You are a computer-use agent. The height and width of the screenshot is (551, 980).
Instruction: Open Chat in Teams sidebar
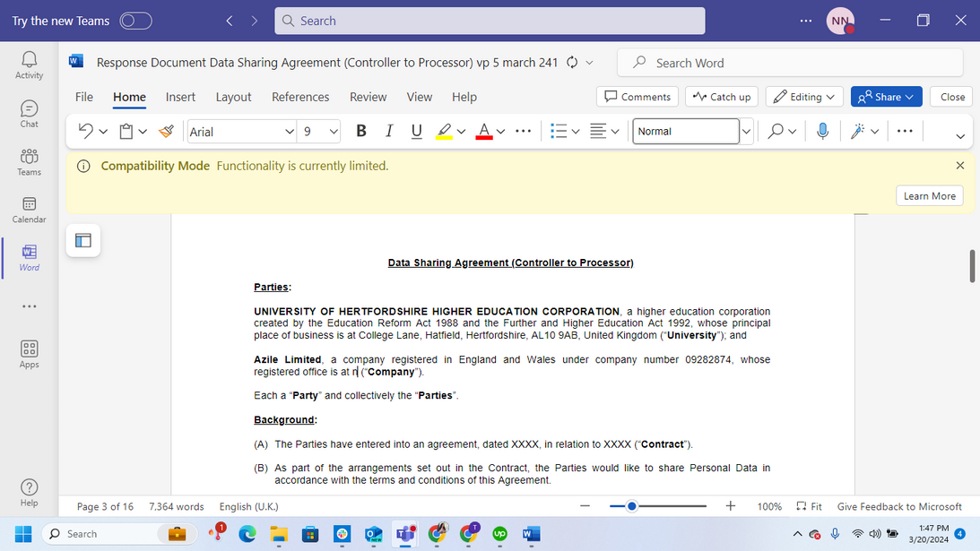tap(29, 114)
